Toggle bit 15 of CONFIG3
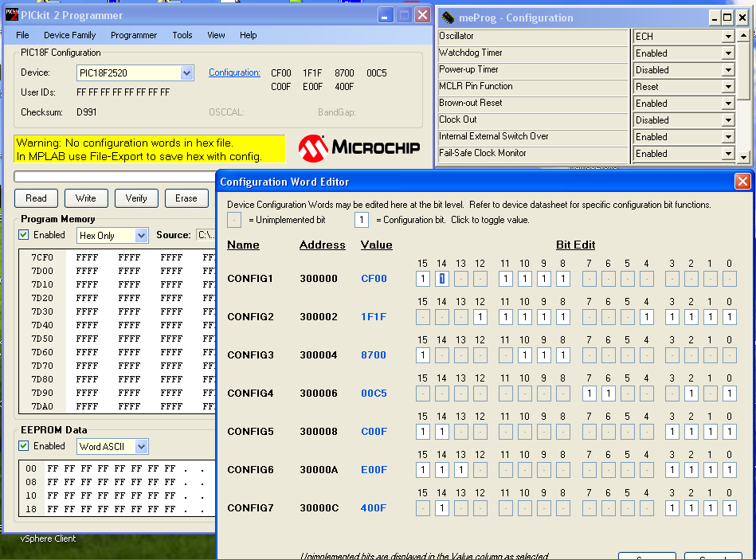 pyautogui.click(x=422, y=354)
